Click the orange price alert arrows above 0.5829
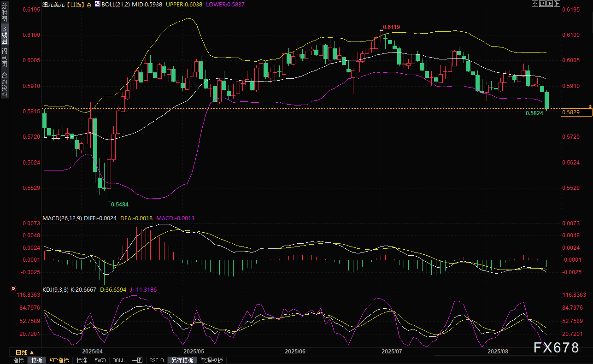The width and height of the screenshot is (593, 364). point(590,107)
